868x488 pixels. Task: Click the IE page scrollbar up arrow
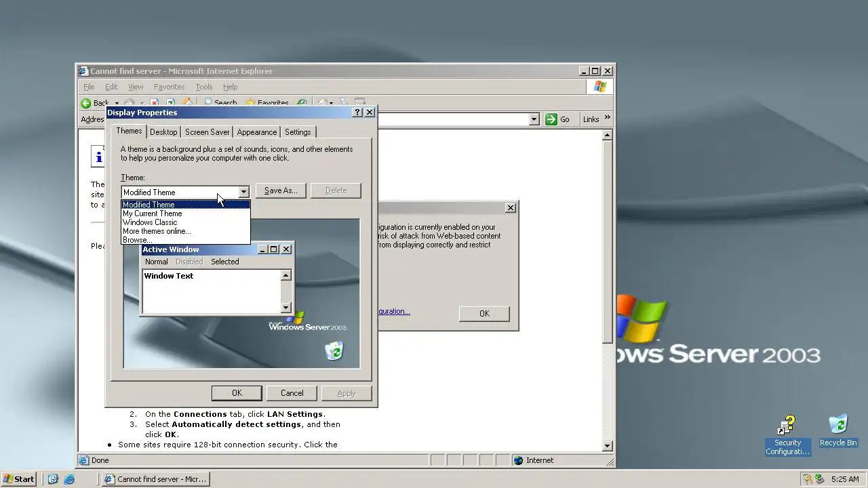[608, 135]
